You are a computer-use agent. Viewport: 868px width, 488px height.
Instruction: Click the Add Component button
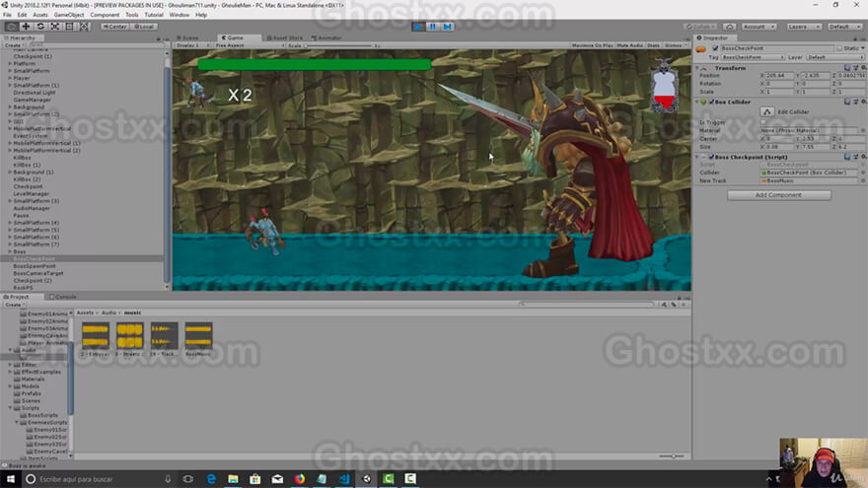[779, 195]
